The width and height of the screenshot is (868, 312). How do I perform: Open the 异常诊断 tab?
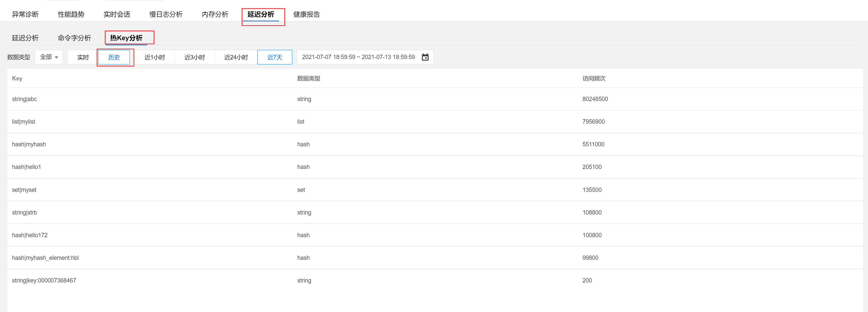[x=25, y=14]
